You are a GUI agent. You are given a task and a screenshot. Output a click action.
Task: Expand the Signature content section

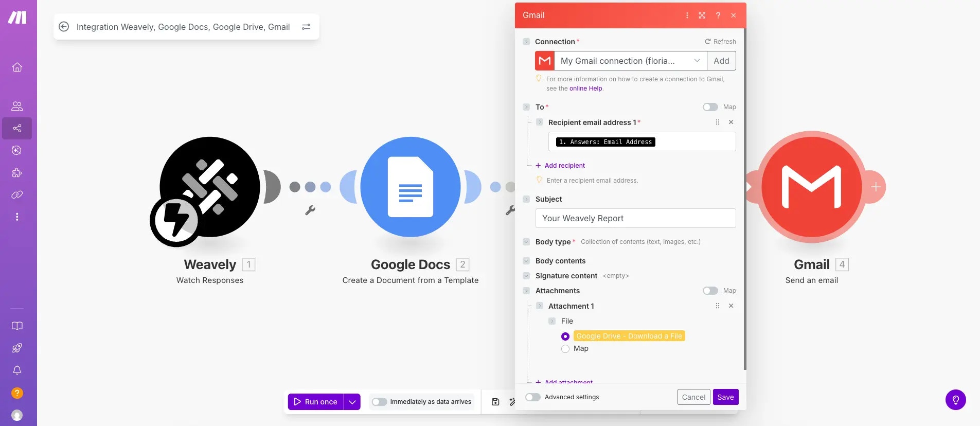(x=526, y=276)
